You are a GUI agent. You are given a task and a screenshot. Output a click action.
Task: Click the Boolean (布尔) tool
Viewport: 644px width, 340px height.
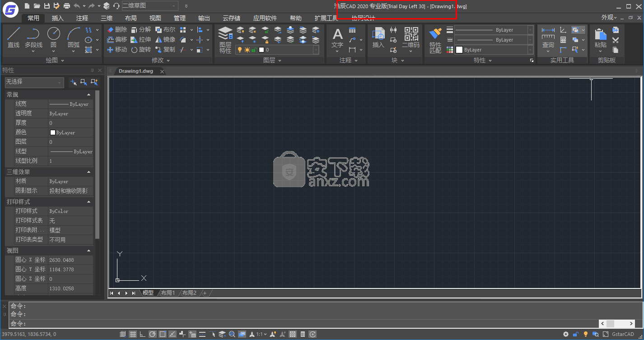pyautogui.click(x=165, y=29)
